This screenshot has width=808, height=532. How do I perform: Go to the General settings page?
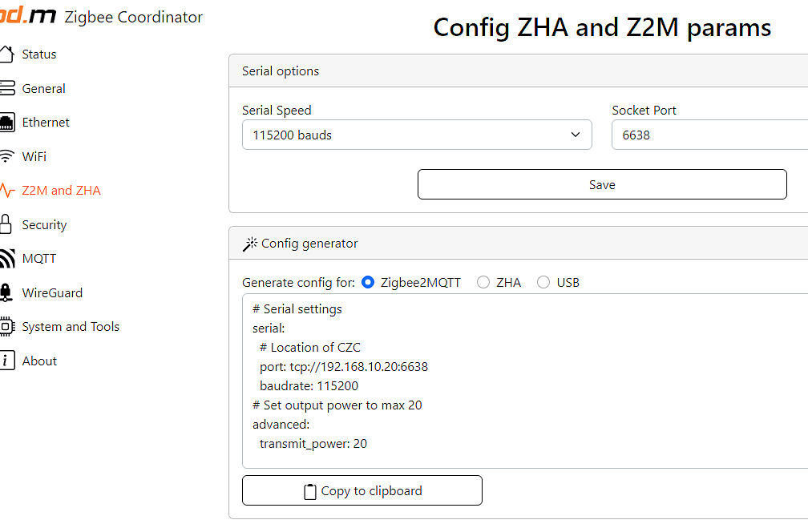point(44,89)
